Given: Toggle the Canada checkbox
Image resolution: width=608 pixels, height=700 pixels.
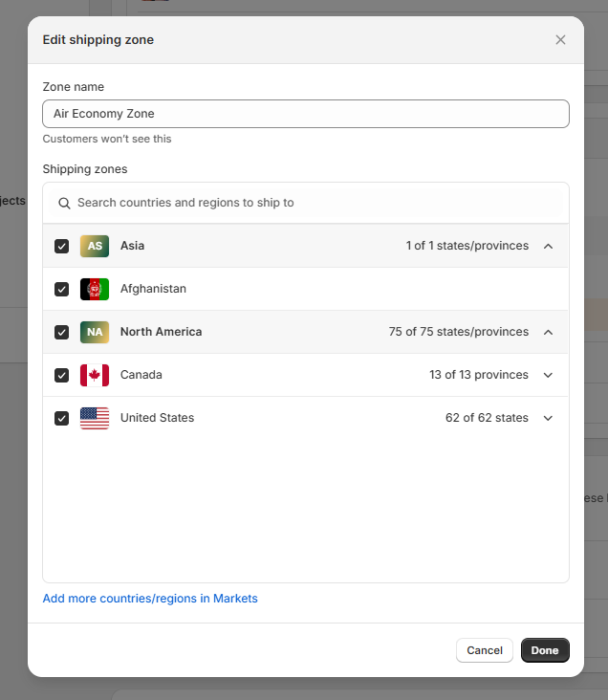Looking at the screenshot, I should (x=62, y=375).
